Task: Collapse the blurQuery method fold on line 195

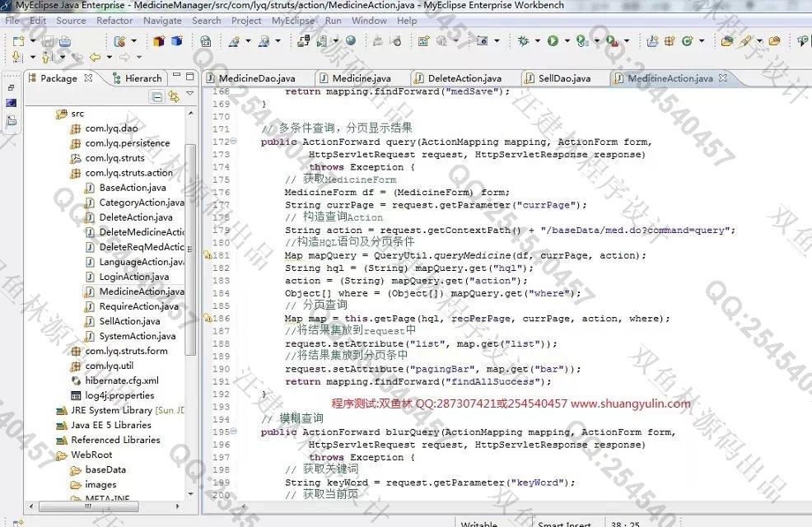Action: click(234, 431)
